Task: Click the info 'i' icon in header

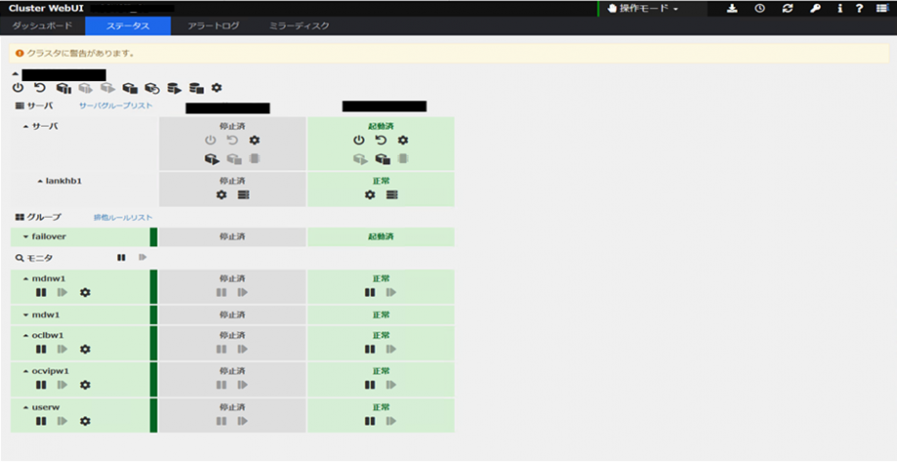Action: point(839,9)
